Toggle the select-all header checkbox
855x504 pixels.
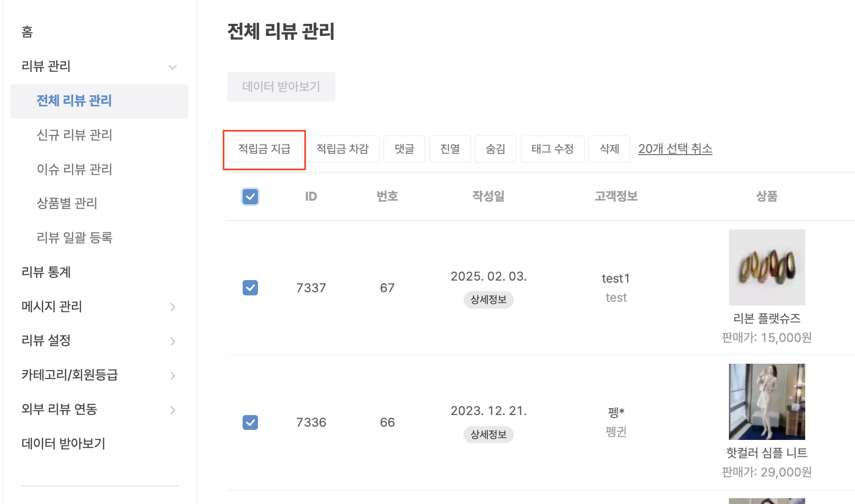[x=250, y=197]
